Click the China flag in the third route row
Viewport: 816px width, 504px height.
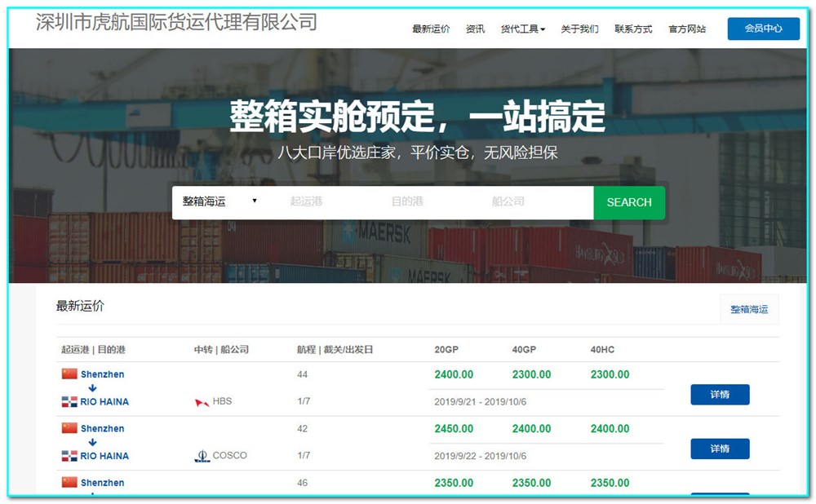click(x=71, y=482)
